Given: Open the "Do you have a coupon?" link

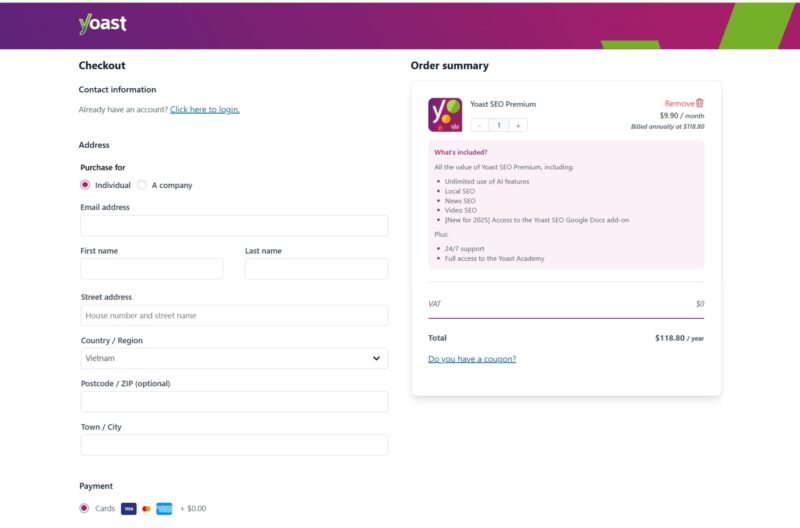Looking at the screenshot, I should 472,358.
